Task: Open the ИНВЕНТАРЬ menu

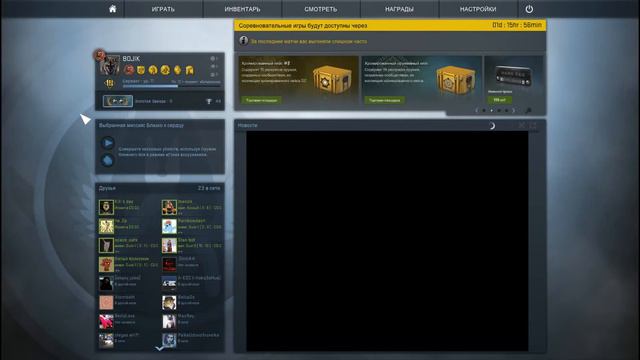Action: (x=242, y=9)
